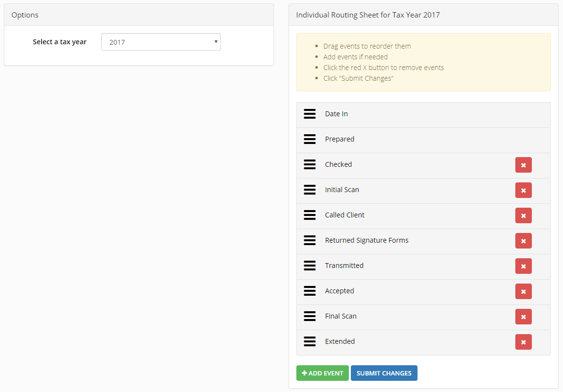Open the tax year dropdown

pos(161,42)
